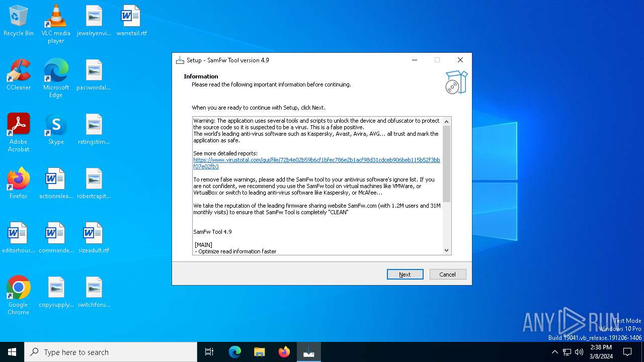Select the sizeadult.rtf document icon
644x362 pixels.
click(94, 238)
